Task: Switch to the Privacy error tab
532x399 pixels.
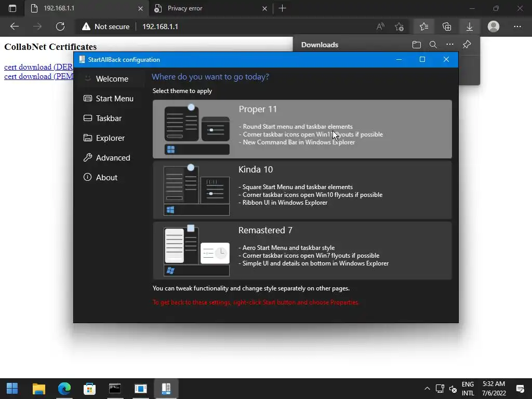Action: [211, 8]
